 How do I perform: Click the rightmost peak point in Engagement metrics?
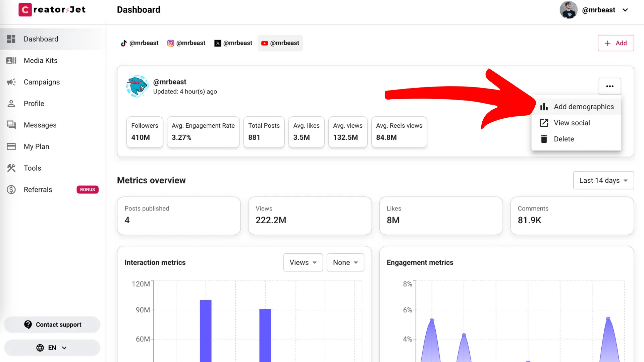pos(608,318)
